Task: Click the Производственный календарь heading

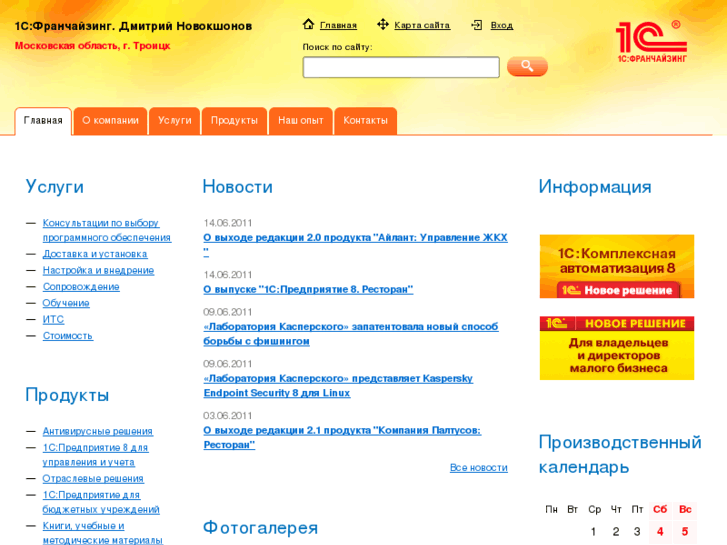Action: tap(620, 455)
